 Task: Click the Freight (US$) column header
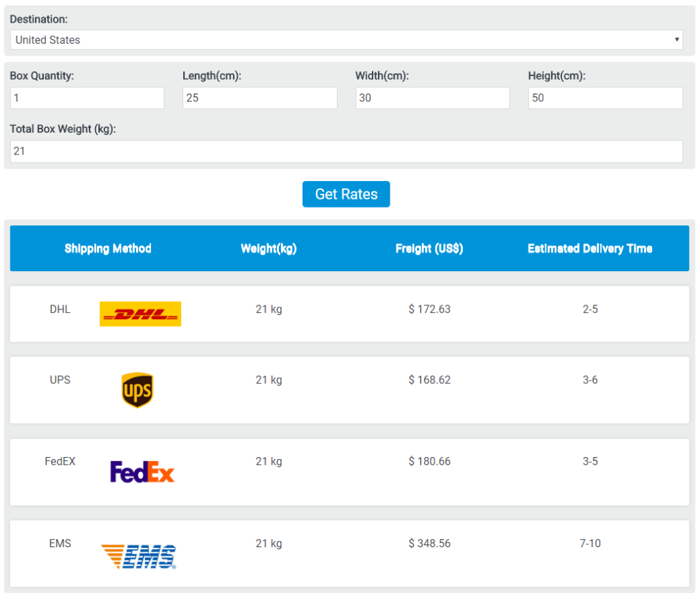429,249
